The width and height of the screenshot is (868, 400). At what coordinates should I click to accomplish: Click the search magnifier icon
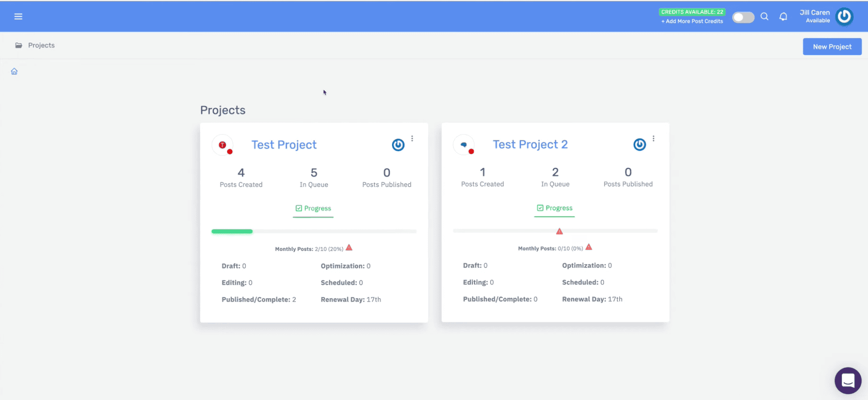[764, 17]
